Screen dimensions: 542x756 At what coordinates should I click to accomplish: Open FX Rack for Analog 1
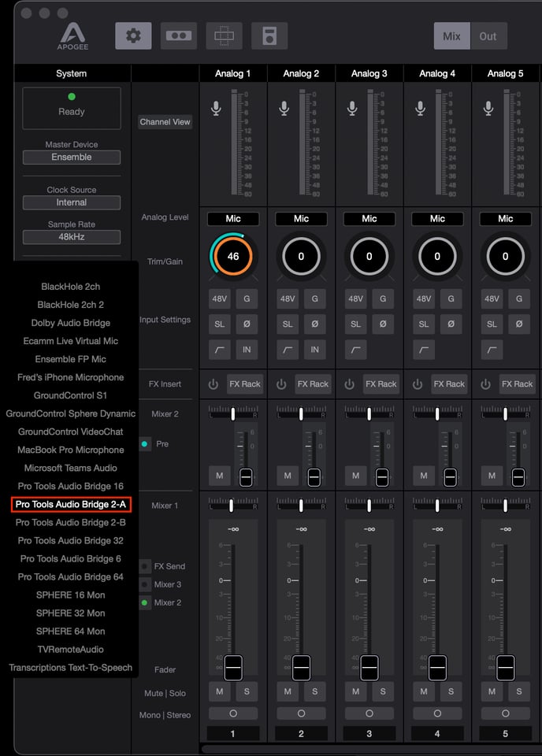[244, 384]
